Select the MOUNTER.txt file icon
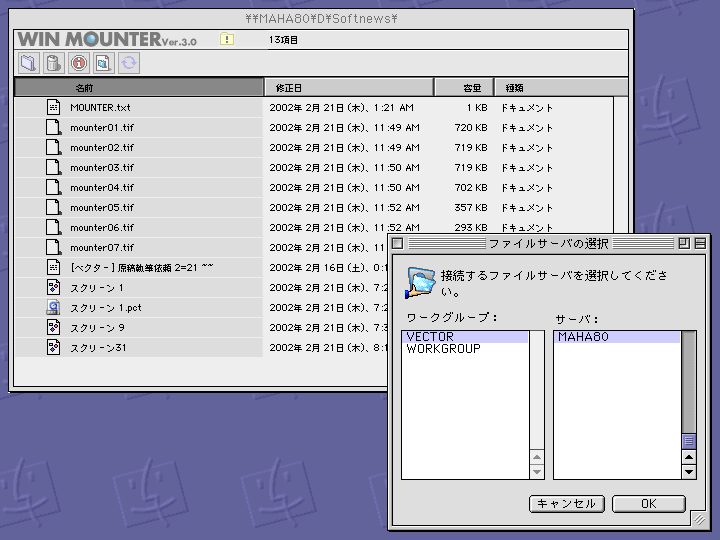 point(53,107)
